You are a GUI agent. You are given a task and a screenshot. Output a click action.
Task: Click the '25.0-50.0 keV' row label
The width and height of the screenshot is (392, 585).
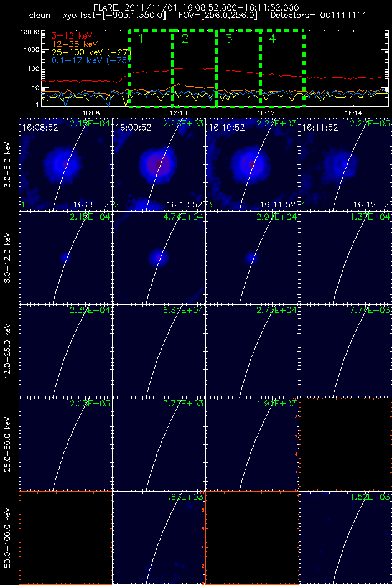click(8, 444)
